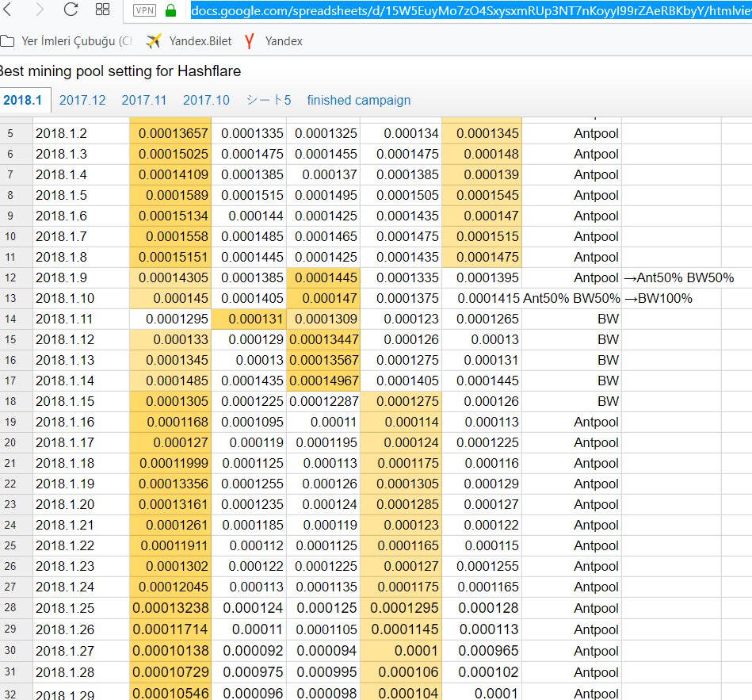Image resolution: width=752 pixels, height=700 pixels.
Task: Click the date cell 2018.1.27
Action: [x=81, y=651]
